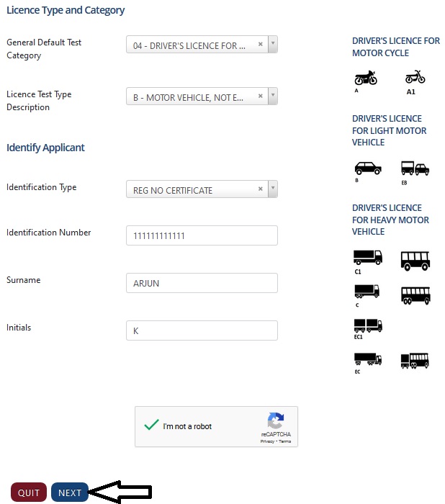The height and width of the screenshot is (504, 445).
Task: Click into the Surname text field
Action: click(x=202, y=283)
